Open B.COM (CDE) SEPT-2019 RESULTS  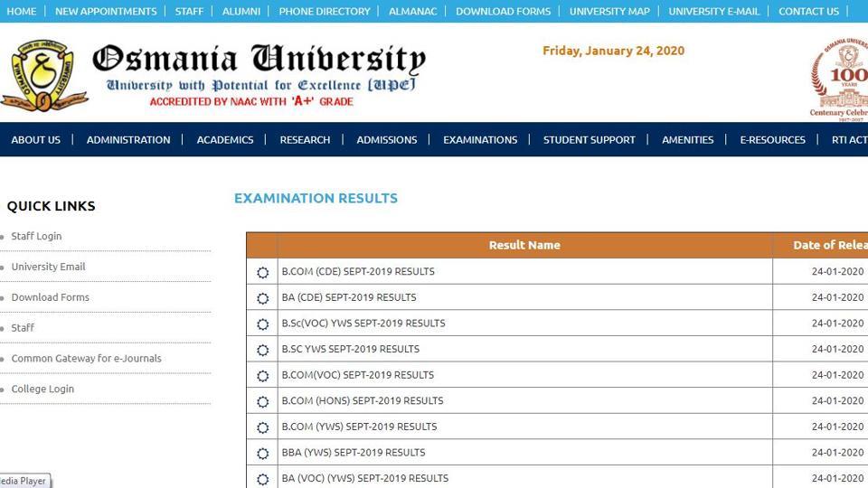coord(358,272)
